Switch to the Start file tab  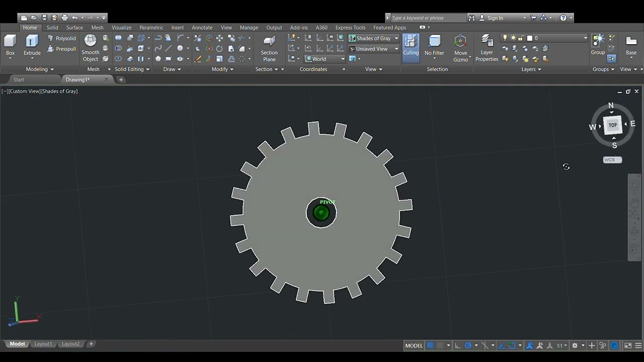pyautogui.click(x=19, y=79)
